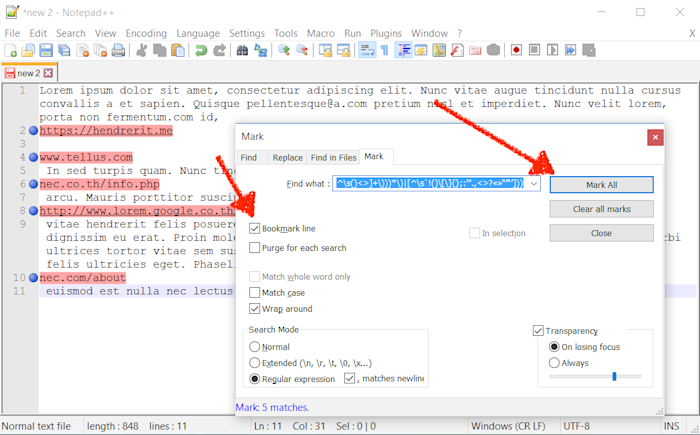Viewport: 700px width, 435px height.
Task: Click the Zoom In magnifier icon
Action: pyautogui.click(x=284, y=50)
